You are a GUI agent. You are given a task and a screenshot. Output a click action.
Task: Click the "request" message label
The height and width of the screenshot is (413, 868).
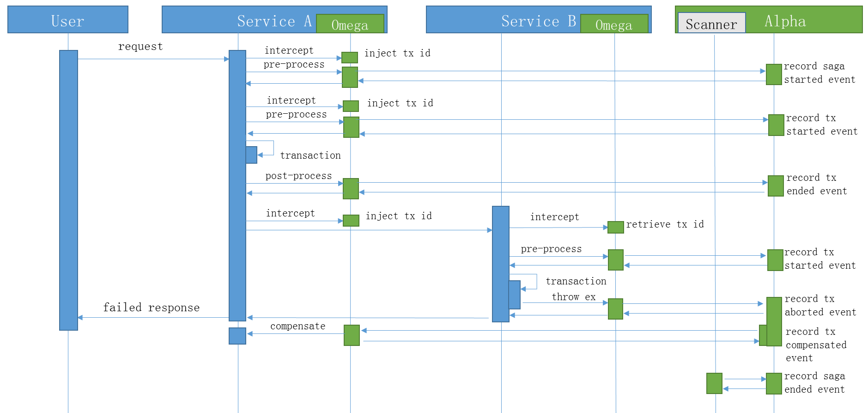(140, 46)
